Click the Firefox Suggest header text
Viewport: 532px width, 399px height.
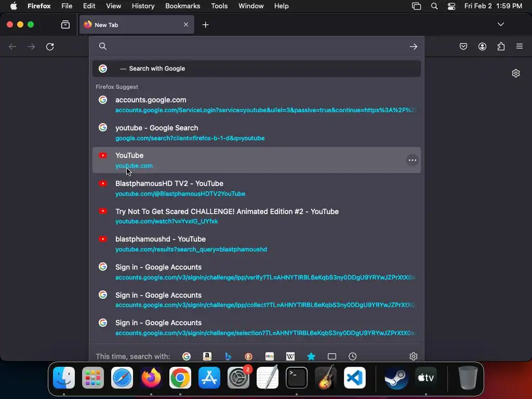coord(117,87)
